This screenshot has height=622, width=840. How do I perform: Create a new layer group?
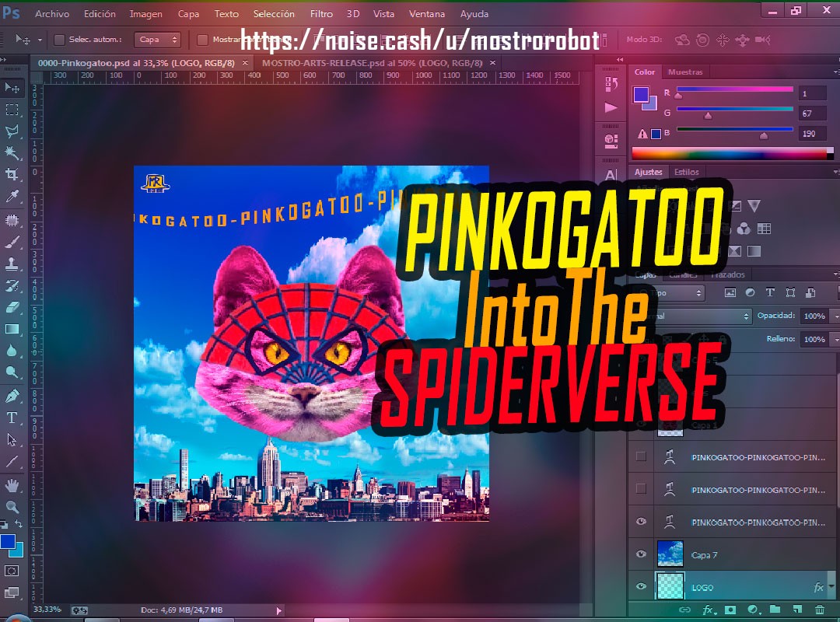pos(775,609)
